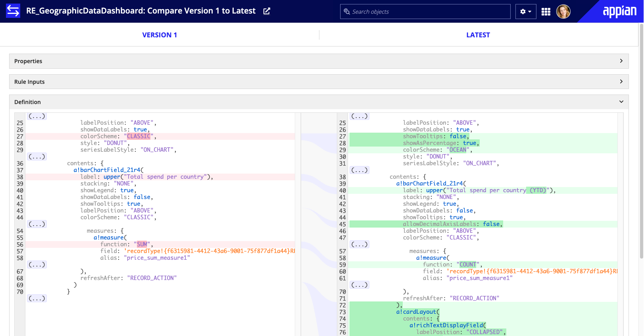Click 'allowDecimalAxisLabels: false' line
The image size is (644, 336).
[x=483, y=224]
